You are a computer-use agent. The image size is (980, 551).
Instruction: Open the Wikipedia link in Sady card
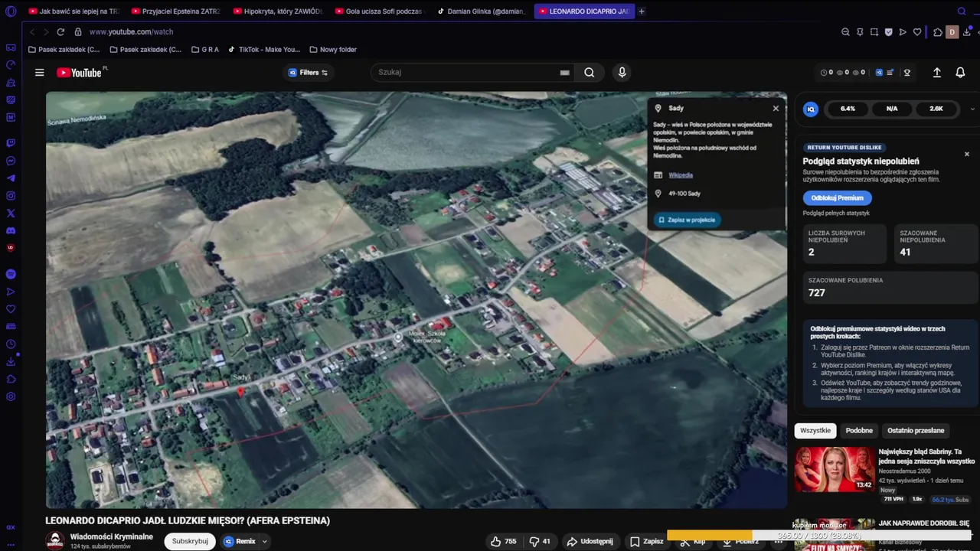coord(681,175)
